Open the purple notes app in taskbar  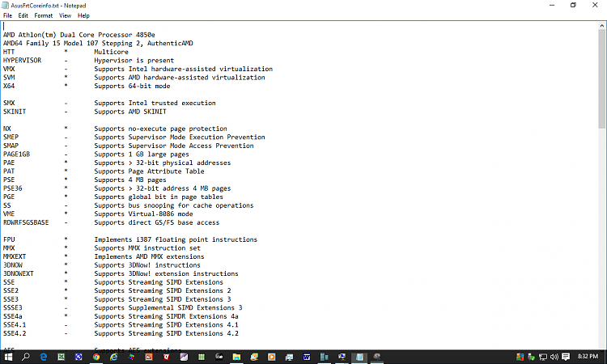[x=184, y=357]
